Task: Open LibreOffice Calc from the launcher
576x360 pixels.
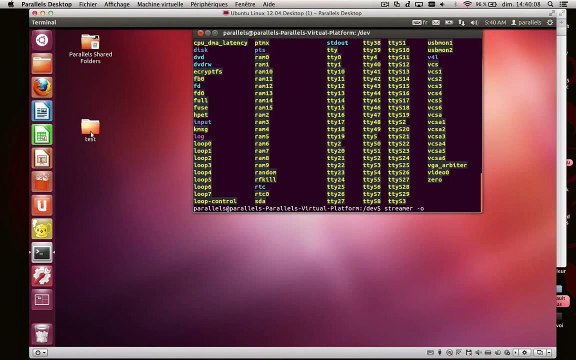Action: click(42, 134)
